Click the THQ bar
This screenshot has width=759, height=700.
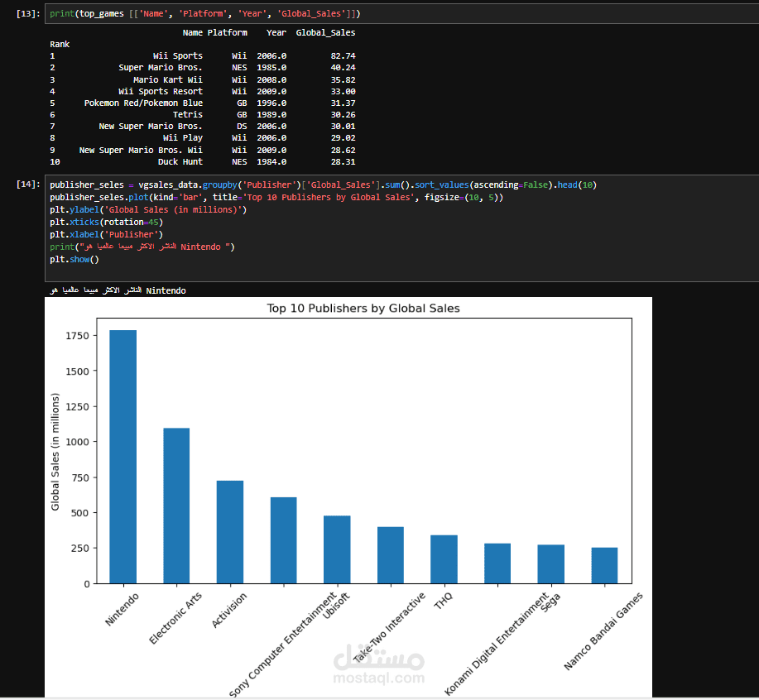coord(444,559)
